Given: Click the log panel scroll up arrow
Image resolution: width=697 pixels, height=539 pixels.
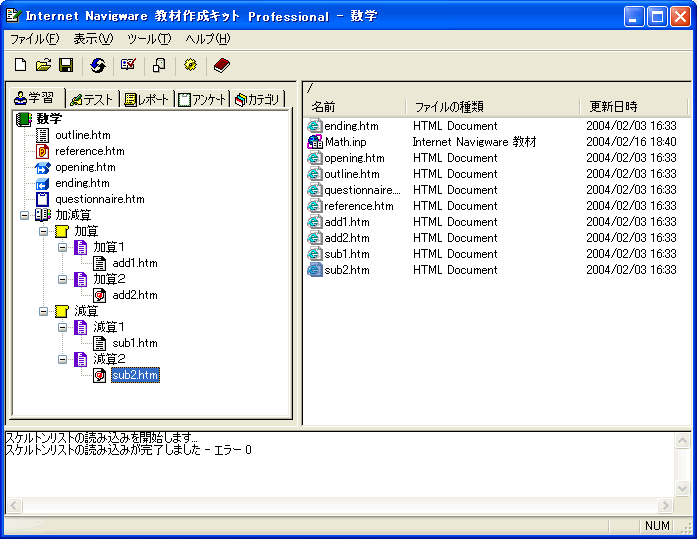Looking at the screenshot, I should tap(682, 441).
